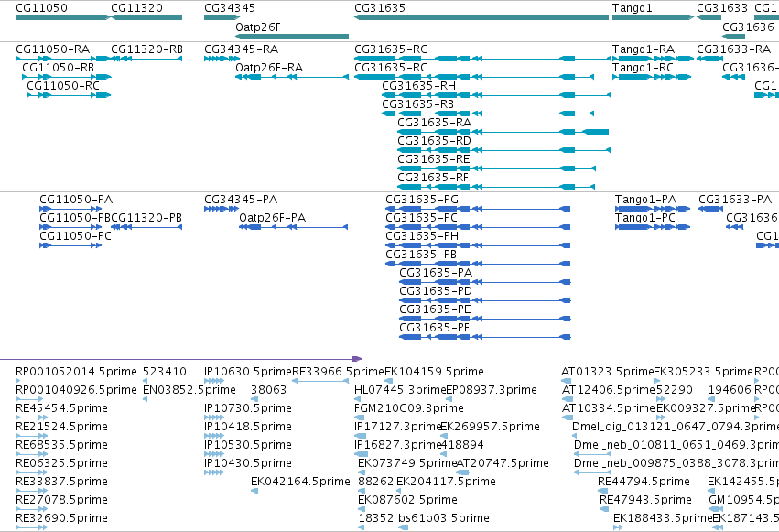Open EST RE32690.5prime
The height and width of the screenshot is (532, 779).
61,519
